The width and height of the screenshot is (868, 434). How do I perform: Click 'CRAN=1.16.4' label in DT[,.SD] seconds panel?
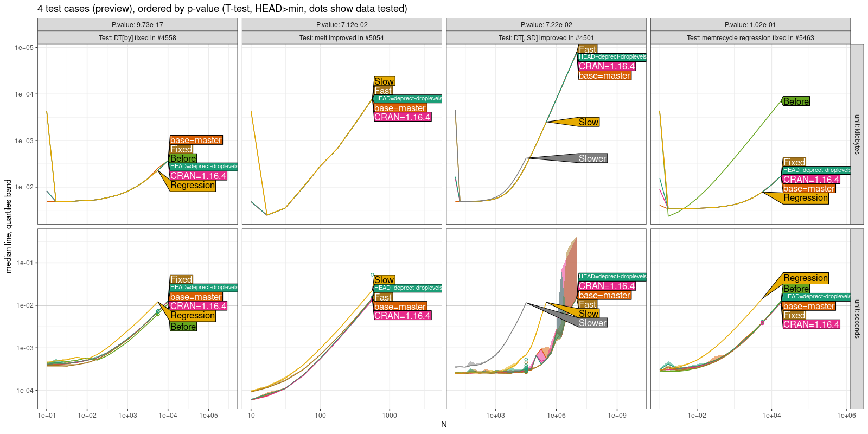coord(607,286)
